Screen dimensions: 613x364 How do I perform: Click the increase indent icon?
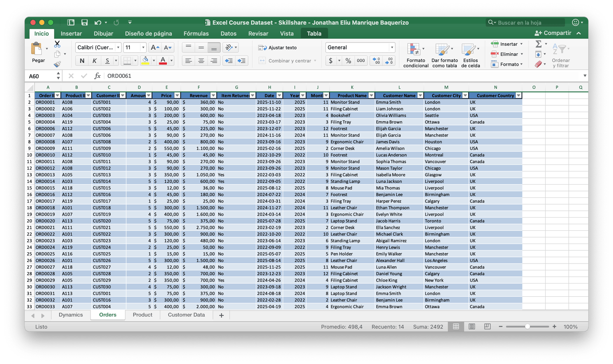click(x=242, y=61)
